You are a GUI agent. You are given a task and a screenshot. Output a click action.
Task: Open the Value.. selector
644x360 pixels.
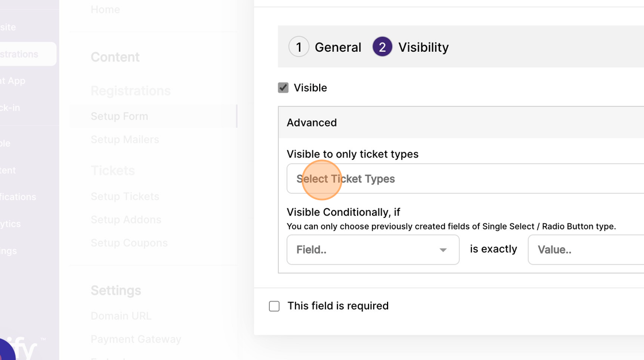(x=586, y=250)
